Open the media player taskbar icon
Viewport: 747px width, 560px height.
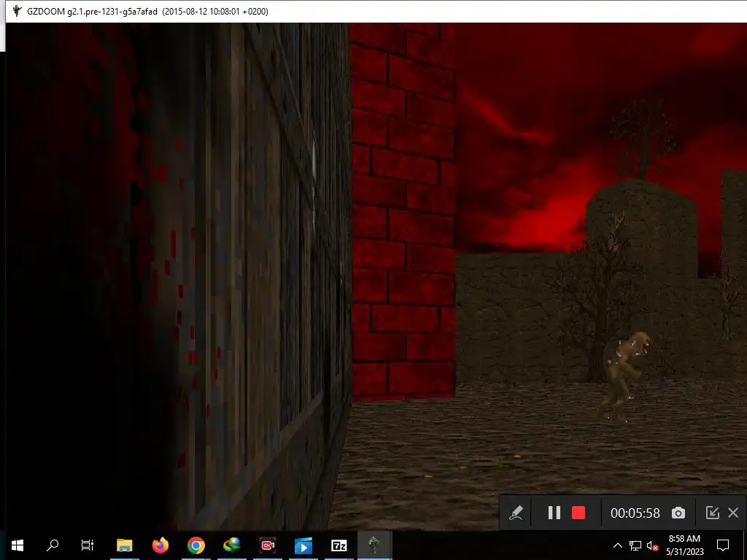click(x=303, y=545)
